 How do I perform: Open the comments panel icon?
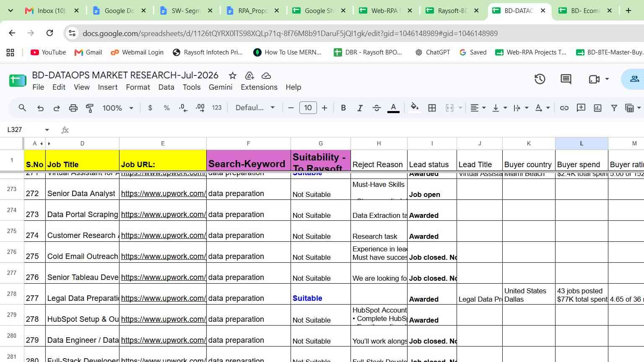pos(566,79)
